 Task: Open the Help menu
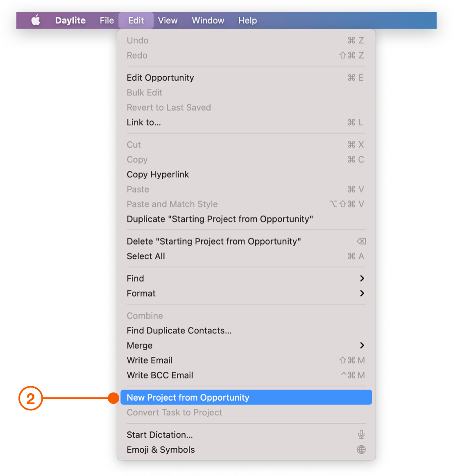click(x=247, y=20)
